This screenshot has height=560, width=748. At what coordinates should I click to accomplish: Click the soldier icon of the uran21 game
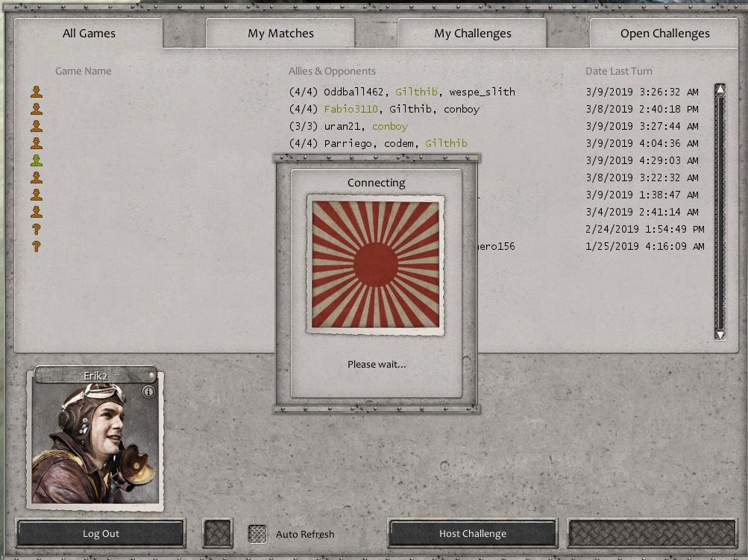click(37, 126)
